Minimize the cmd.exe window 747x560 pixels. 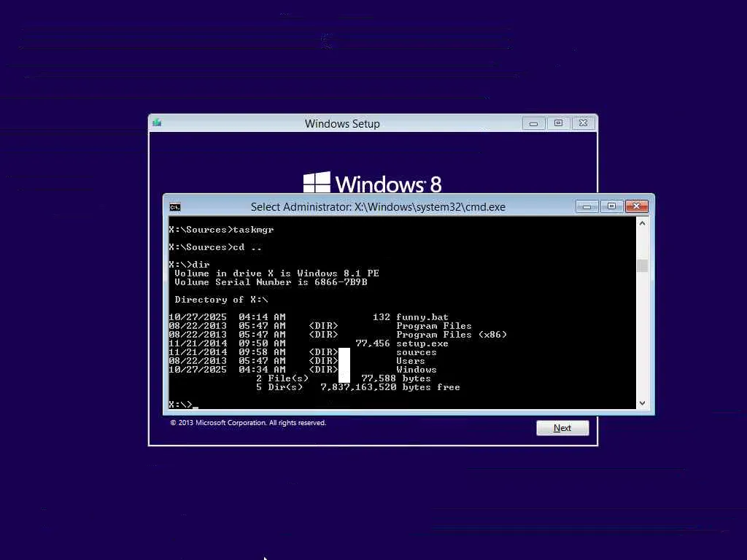[587, 206]
